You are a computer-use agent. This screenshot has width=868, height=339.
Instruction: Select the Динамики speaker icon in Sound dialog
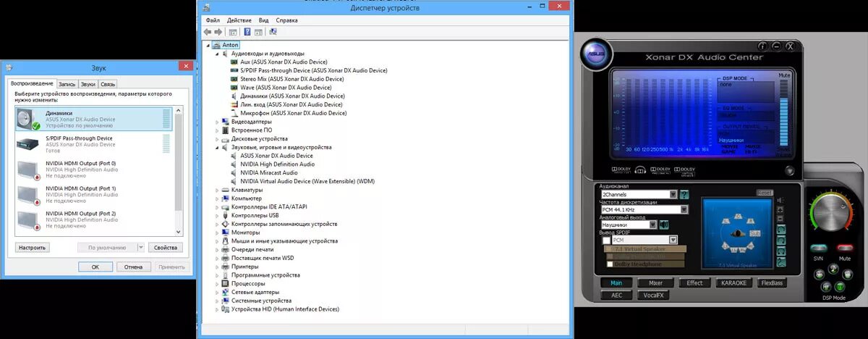27,120
